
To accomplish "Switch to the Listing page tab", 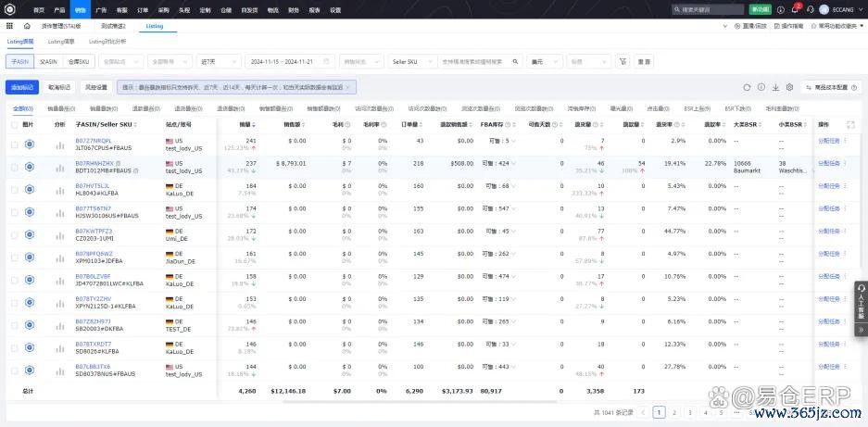I will pyautogui.click(x=155, y=26).
